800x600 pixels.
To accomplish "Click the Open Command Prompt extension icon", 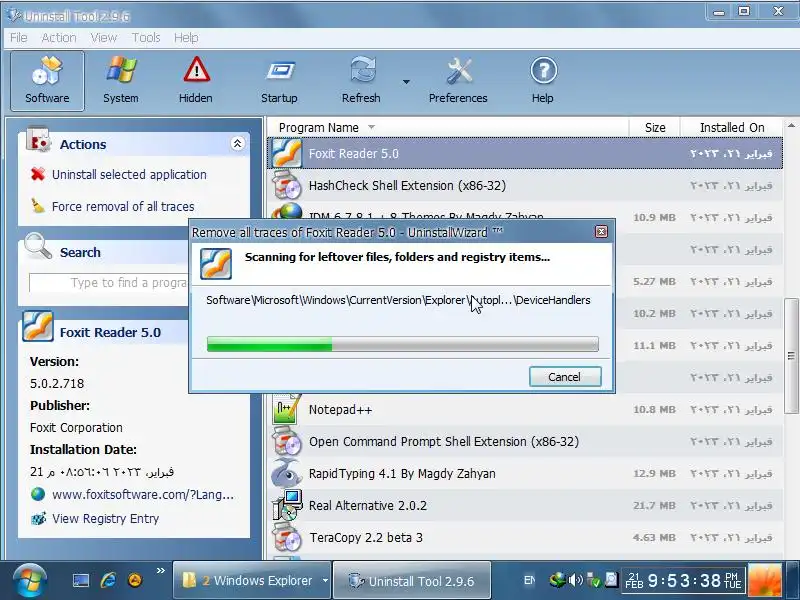I will pyautogui.click(x=286, y=442).
